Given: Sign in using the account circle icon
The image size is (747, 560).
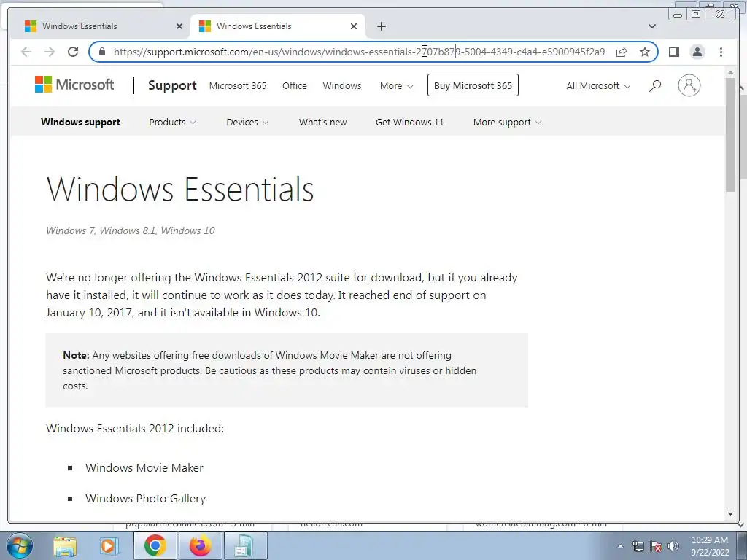Looking at the screenshot, I should tap(689, 86).
